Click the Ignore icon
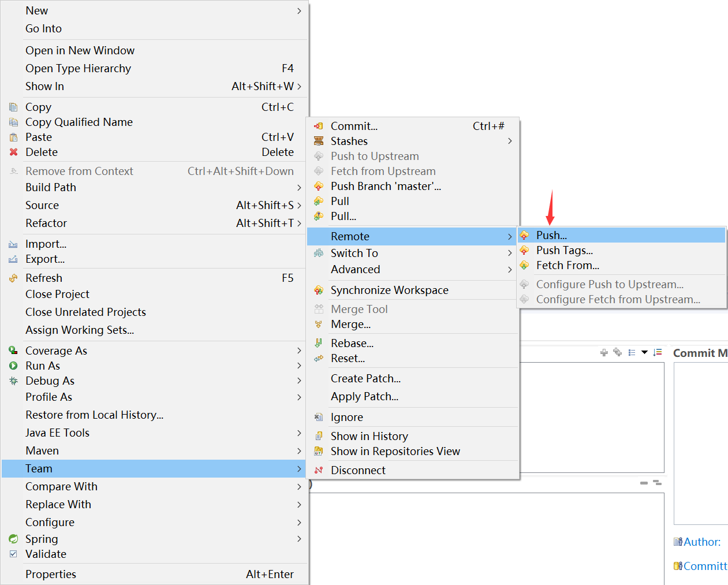Screen dimensions: 728x585 (x=318, y=417)
